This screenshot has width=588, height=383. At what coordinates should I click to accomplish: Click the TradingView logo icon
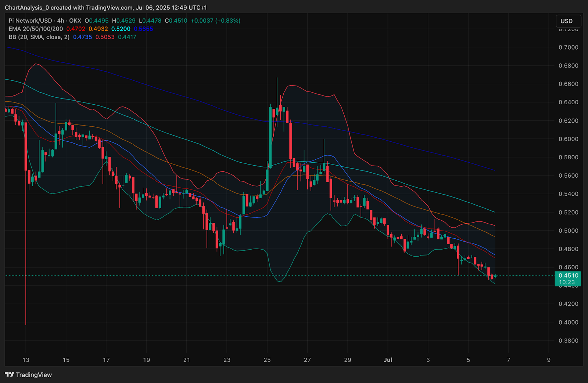point(10,375)
